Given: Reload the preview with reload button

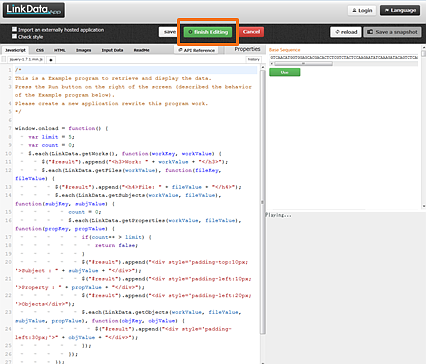Looking at the screenshot, I should click(x=346, y=32).
